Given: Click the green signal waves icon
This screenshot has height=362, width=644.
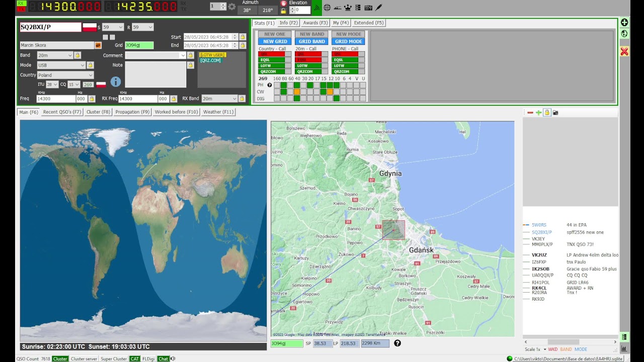Looking at the screenshot, I should (x=317, y=8).
